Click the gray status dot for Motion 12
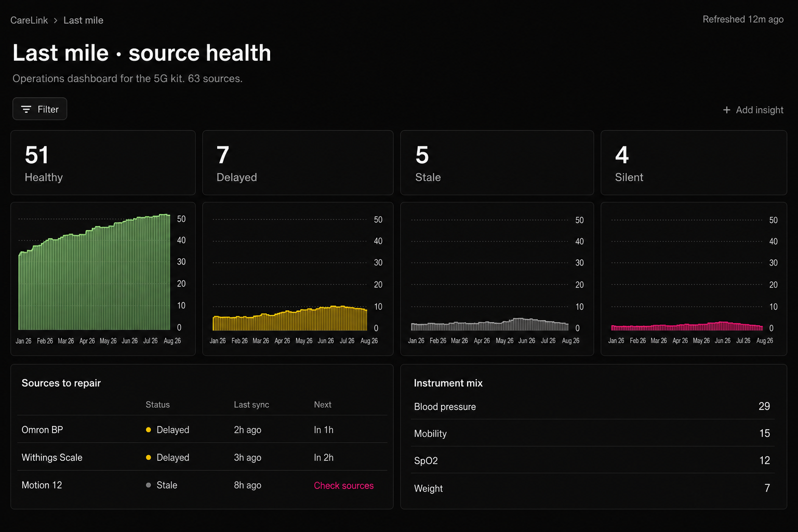This screenshot has width=798, height=532. pyautogui.click(x=148, y=485)
